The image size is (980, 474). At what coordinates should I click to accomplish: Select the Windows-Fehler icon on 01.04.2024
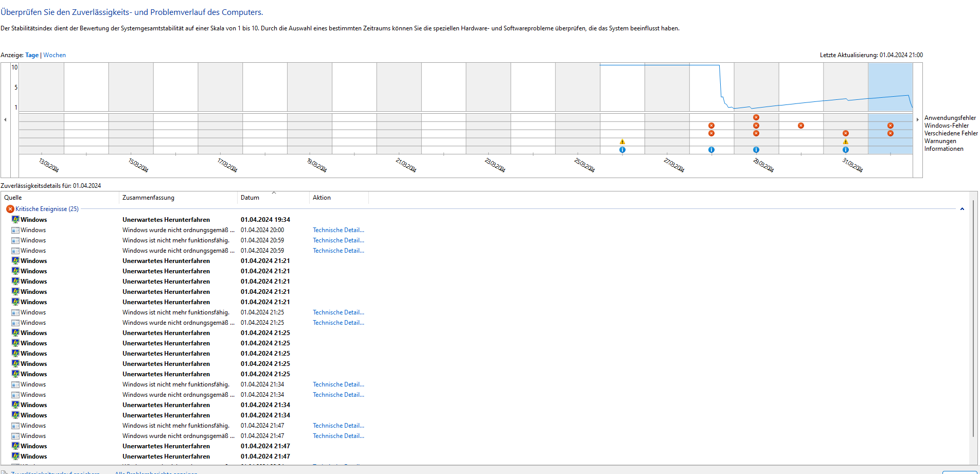coord(890,126)
